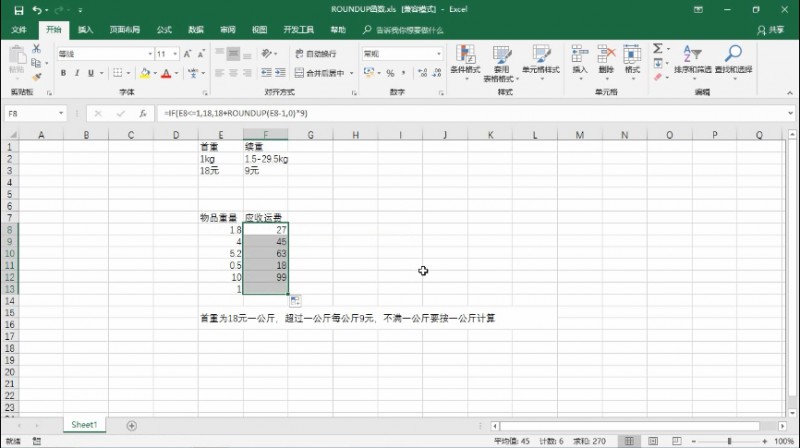Open Conditional Formatting menu

(465, 63)
